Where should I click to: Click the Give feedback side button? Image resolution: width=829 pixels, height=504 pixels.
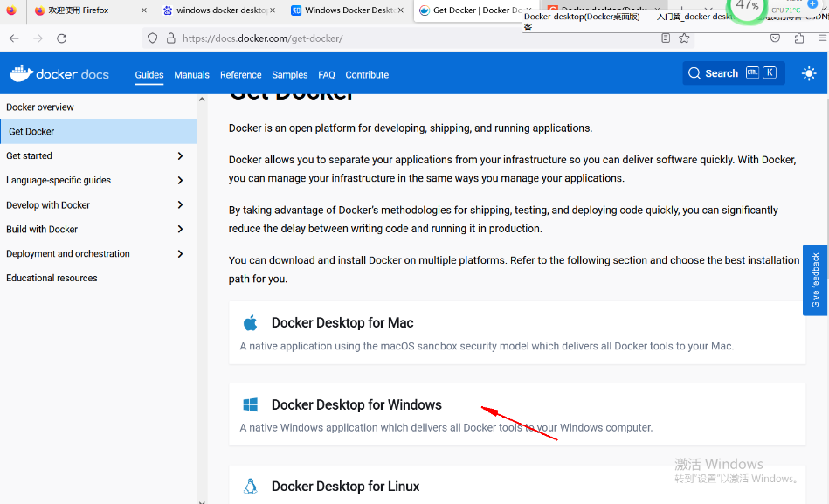coord(815,280)
